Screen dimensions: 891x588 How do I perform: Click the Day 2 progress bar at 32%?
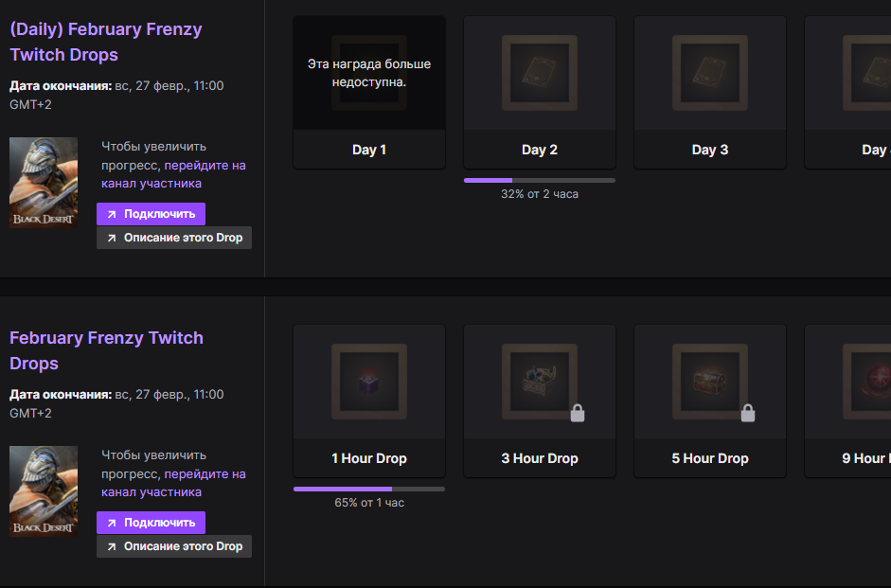(x=540, y=180)
